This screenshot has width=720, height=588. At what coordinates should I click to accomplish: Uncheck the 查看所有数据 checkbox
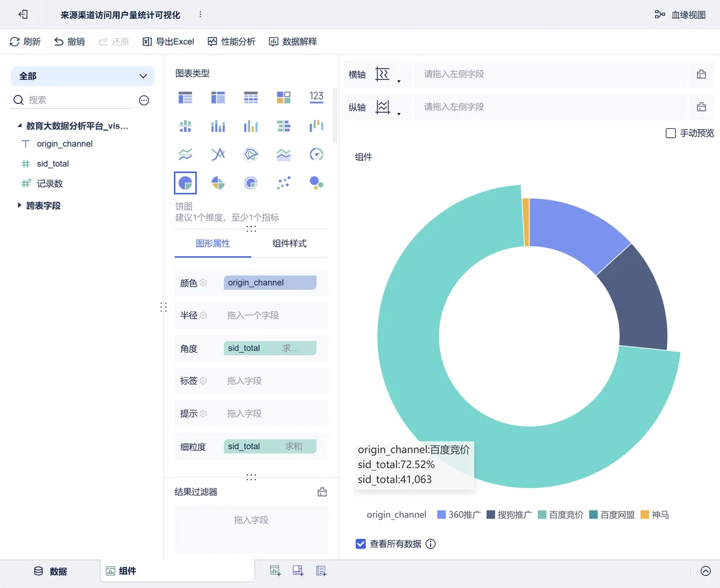pyautogui.click(x=361, y=544)
